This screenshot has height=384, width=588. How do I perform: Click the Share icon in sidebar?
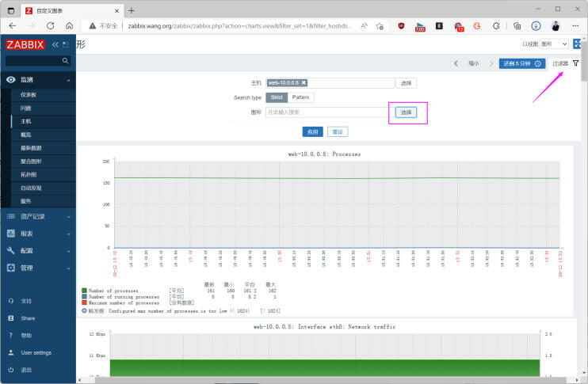pos(11,318)
